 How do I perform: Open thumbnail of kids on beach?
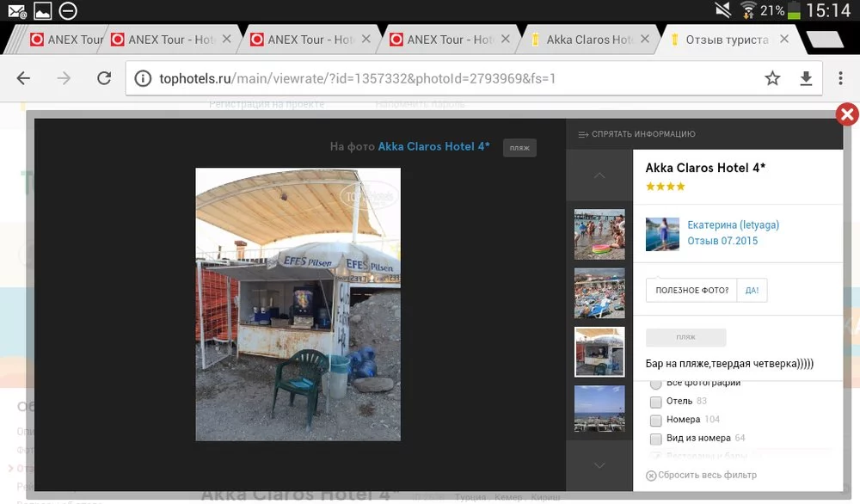point(599,234)
